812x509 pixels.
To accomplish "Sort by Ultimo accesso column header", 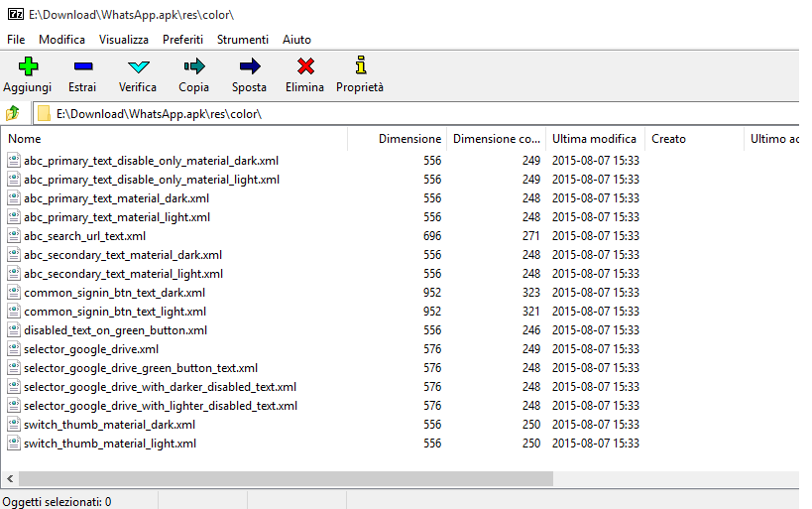I will click(771, 138).
